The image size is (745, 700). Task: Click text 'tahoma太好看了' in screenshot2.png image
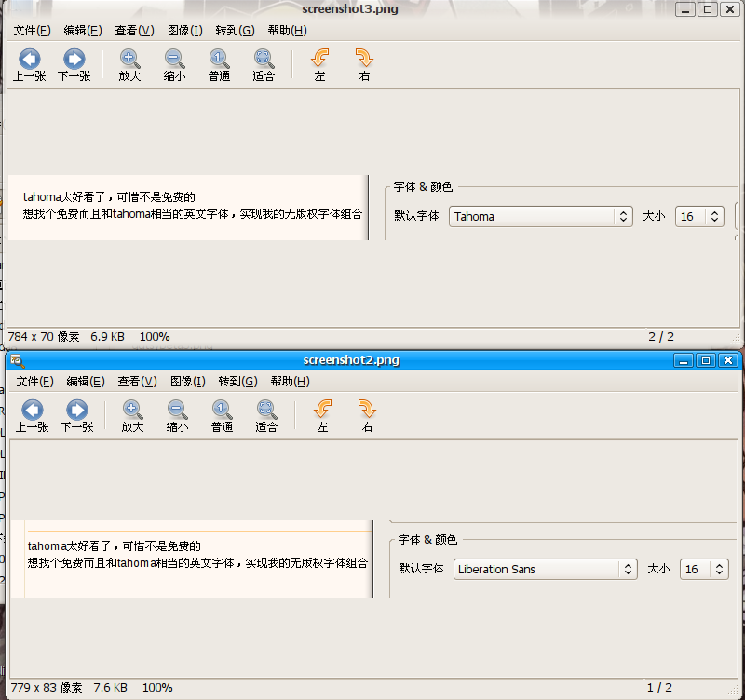pos(69,546)
